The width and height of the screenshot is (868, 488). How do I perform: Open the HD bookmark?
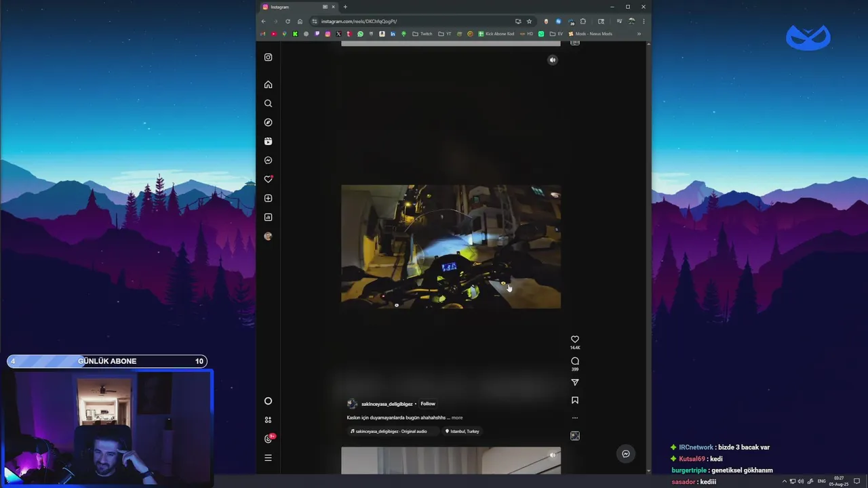[527, 34]
